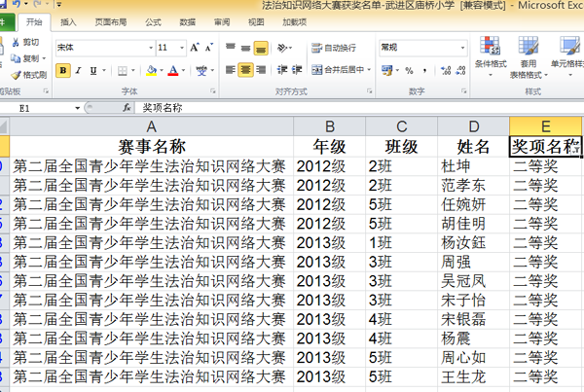Expand the font size dropdown

point(181,47)
